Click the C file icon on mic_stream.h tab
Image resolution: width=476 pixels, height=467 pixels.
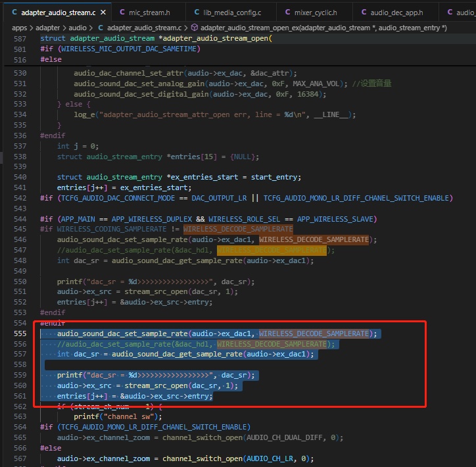(x=122, y=12)
